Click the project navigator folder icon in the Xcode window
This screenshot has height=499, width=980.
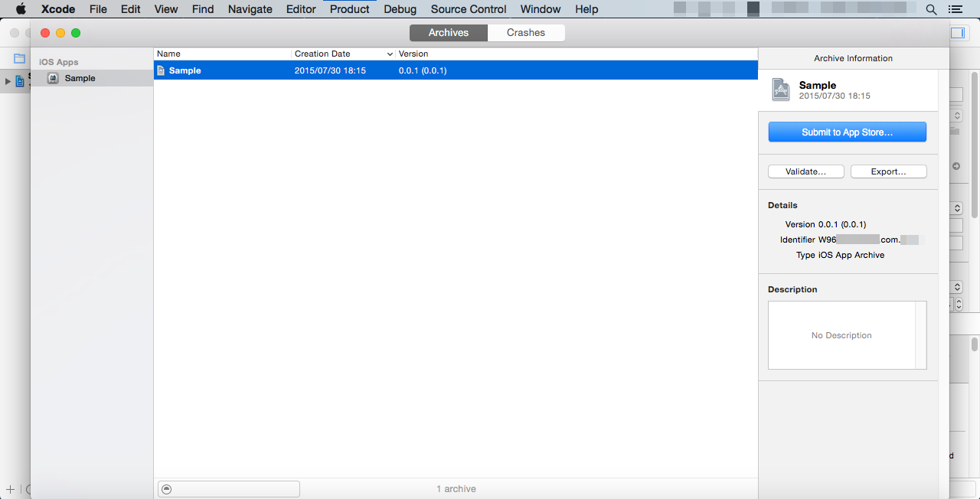(20, 59)
